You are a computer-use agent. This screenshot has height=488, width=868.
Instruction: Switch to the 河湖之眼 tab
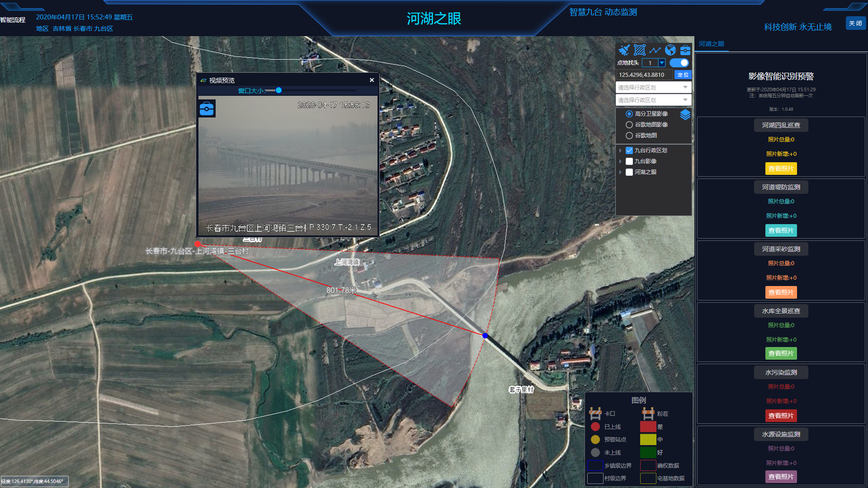[x=711, y=44]
